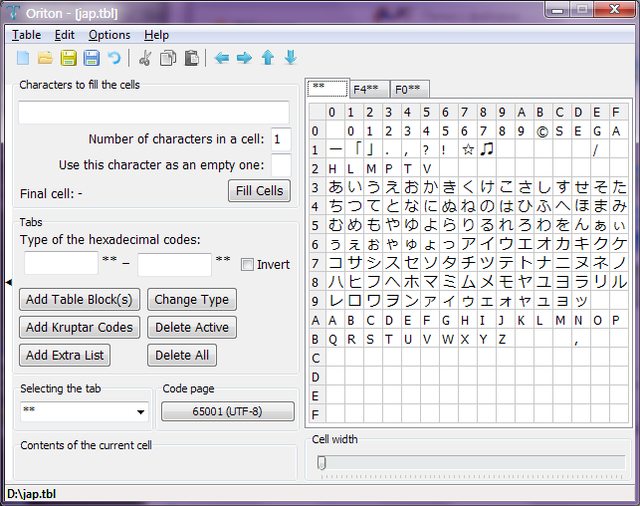Click column header F in the table grid
This screenshot has height=506, width=640.
click(x=618, y=112)
